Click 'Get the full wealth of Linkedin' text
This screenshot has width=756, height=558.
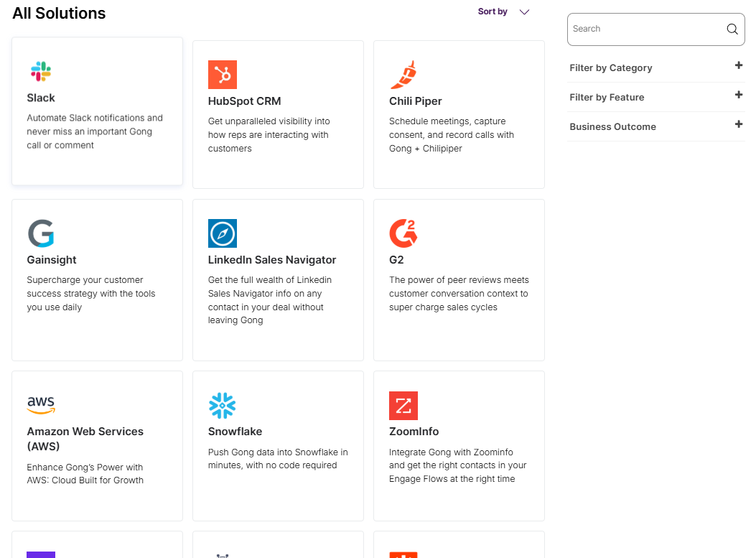270,300
